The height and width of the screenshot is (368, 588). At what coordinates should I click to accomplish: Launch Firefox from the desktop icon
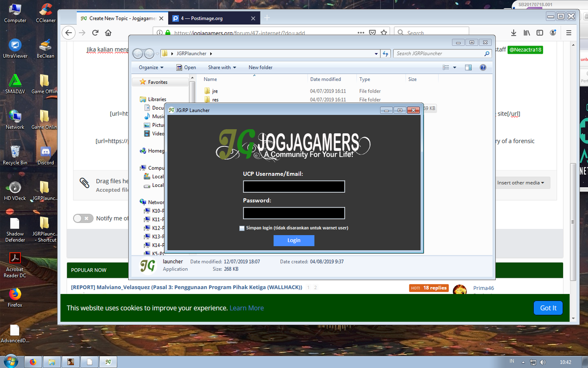point(15,297)
